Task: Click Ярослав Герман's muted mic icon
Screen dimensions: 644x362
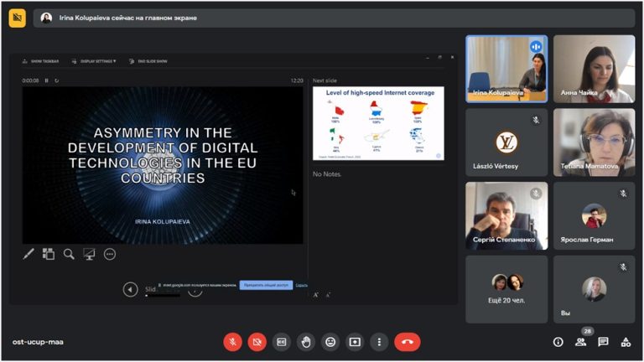Action: pyautogui.click(x=623, y=194)
